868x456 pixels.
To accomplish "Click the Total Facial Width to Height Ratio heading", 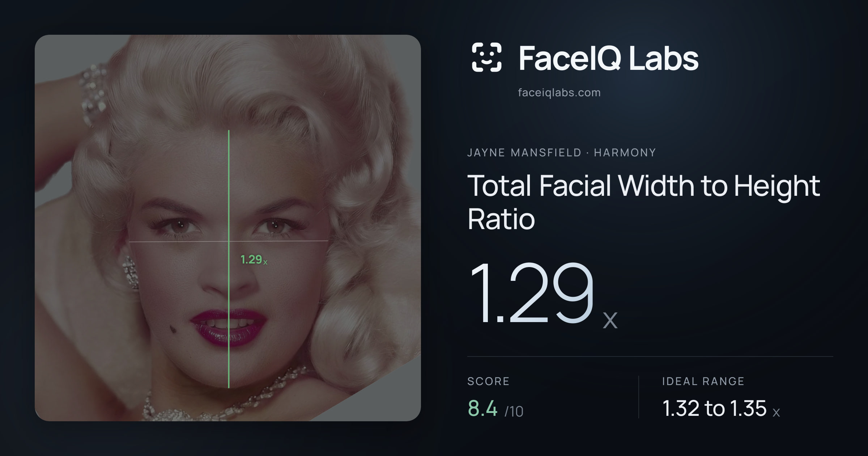I will coord(644,202).
